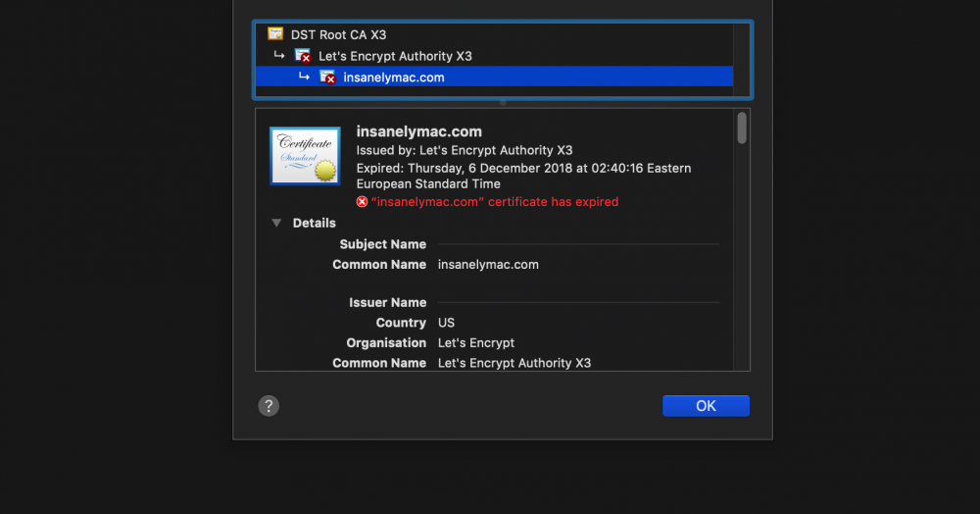The image size is (980, 514).
Task: Click Issuer Name section header
Action: pos(387,303)
